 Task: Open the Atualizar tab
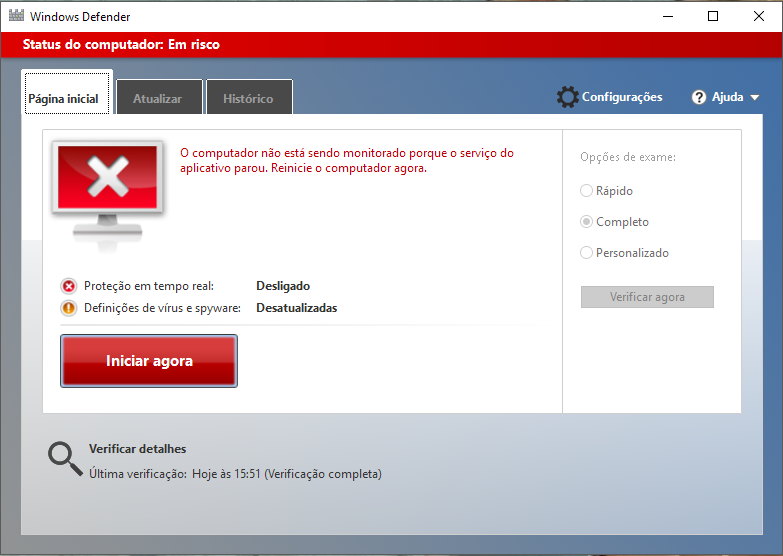tap(159, 97)
